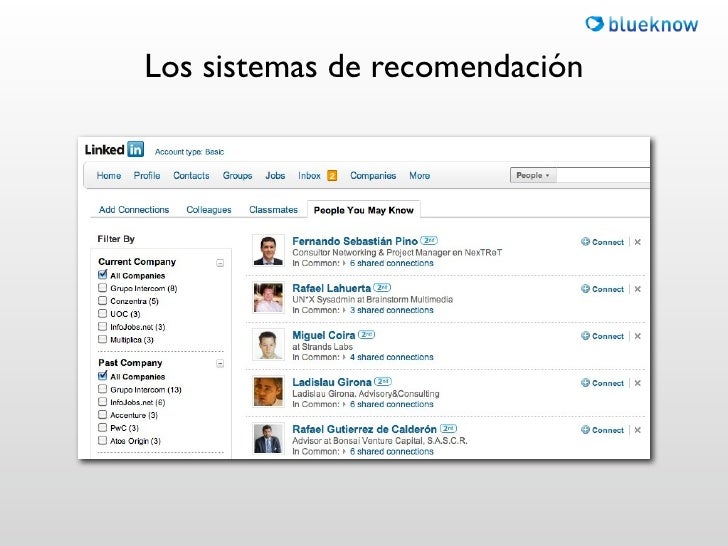Screen dimensions: 728x546
Task: Open Miguel Coira profile photo
Action: point(268,344)
